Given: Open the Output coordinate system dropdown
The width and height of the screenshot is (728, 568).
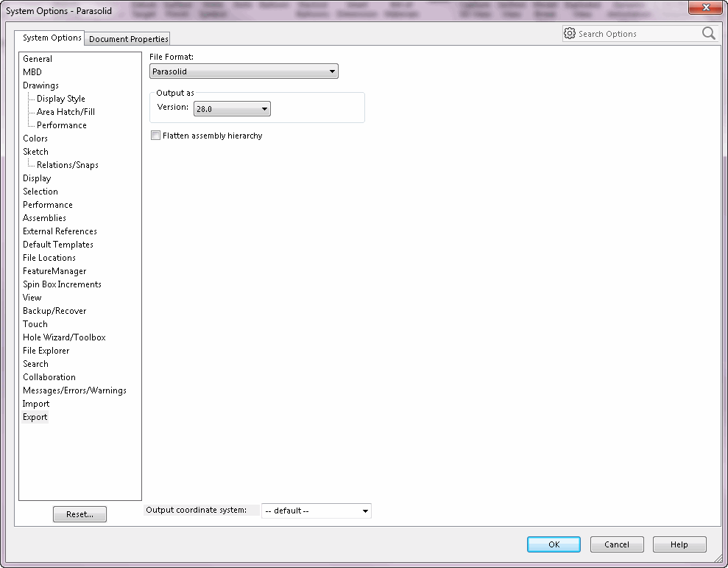Looking at the screenshot, I should pos(317,511).
